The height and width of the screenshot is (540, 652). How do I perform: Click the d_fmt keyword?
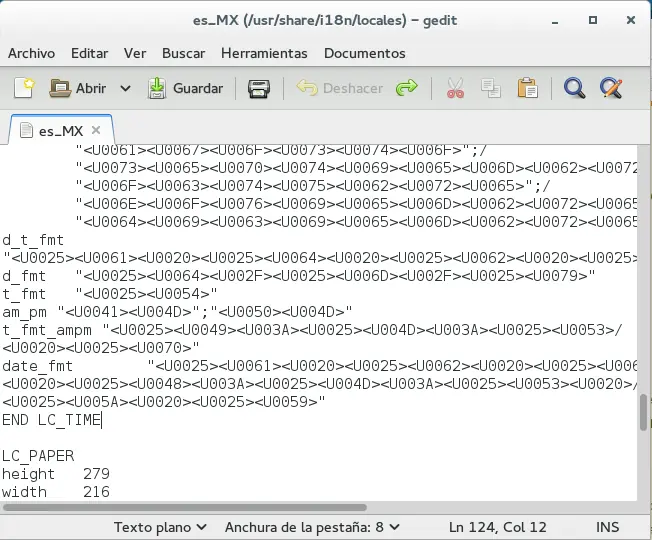coord(24,276)
